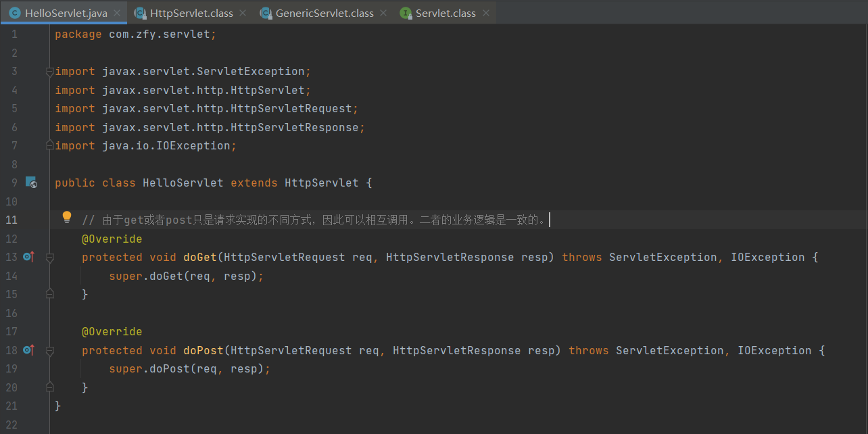Open the GenericServlet.class tab

click(324, 13)
